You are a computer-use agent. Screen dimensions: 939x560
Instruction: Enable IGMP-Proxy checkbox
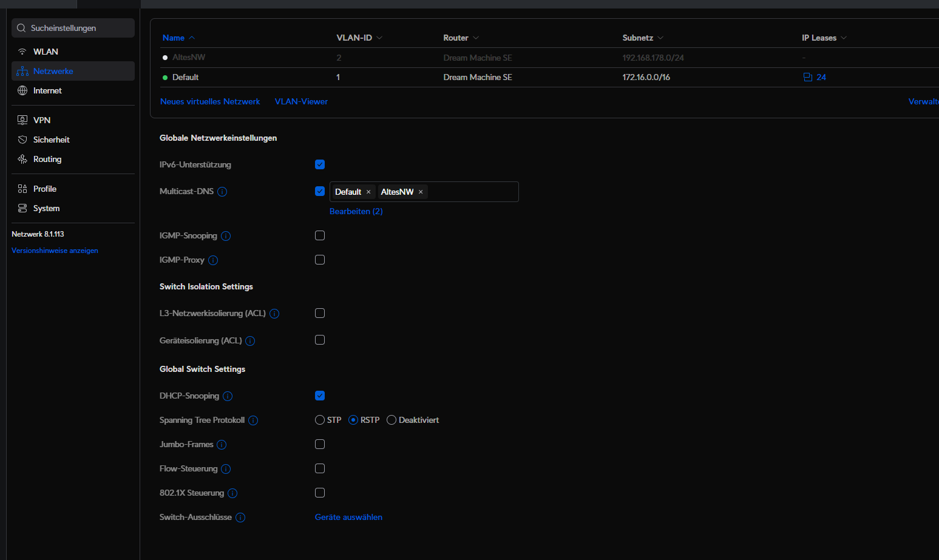[320, 260]
